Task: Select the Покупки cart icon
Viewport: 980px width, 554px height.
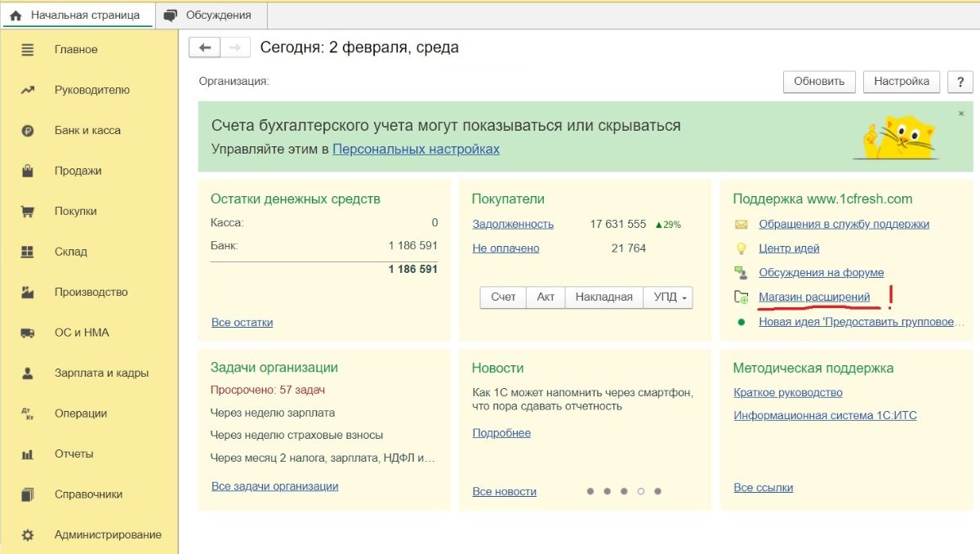Action: click(x=28, y=212)
